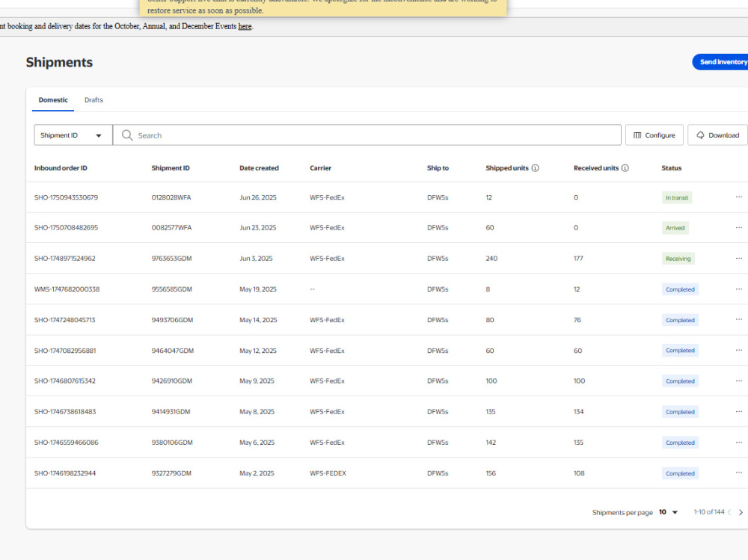Viewport: 748px width, 560px height.
Task: Select inbound order SHO-1746807615342
Action: (64, 381)
